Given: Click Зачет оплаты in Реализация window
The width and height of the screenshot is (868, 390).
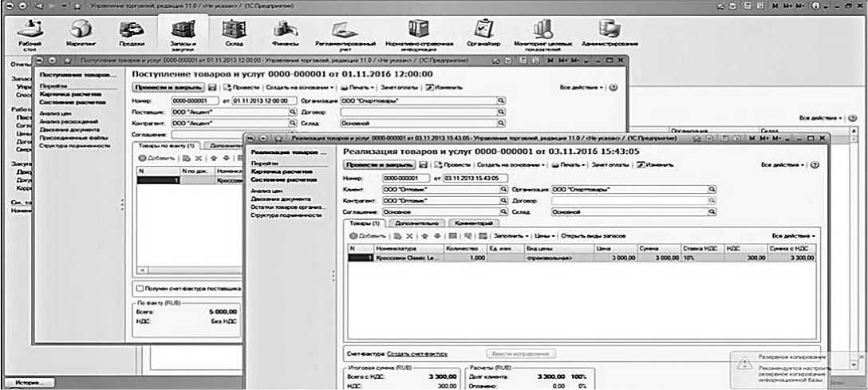Looking at the screenshot, I should point(611,165).
